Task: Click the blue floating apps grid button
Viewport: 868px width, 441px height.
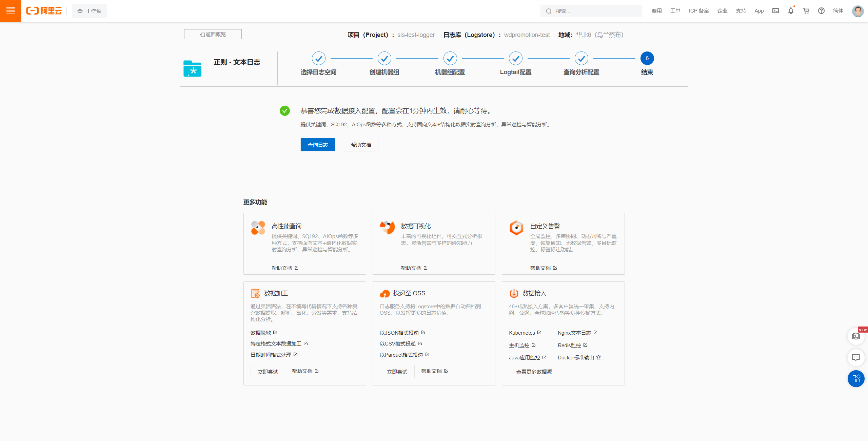Action: point(856,378)
